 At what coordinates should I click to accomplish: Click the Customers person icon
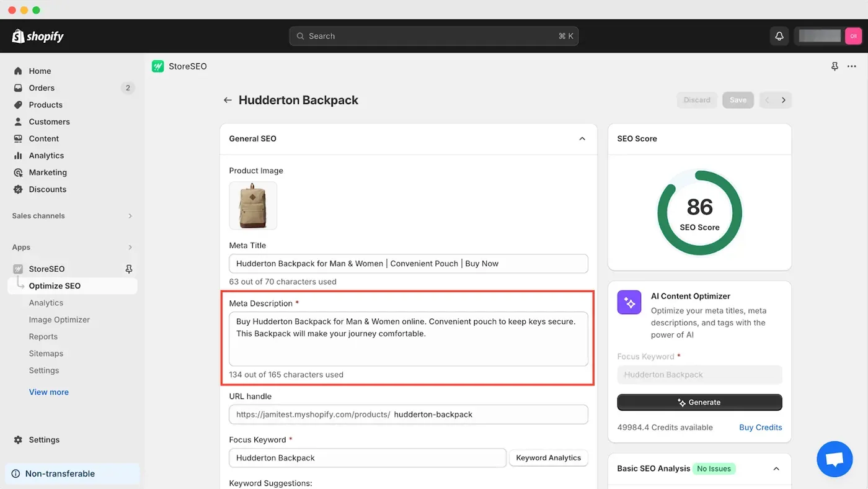(x=18, y=122)
